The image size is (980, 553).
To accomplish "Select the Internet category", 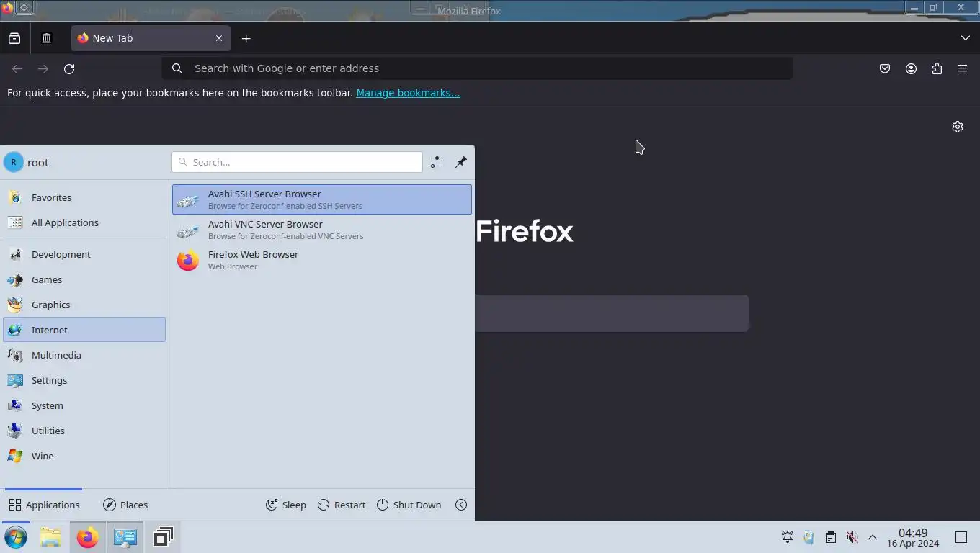I will tap(84, 330).
